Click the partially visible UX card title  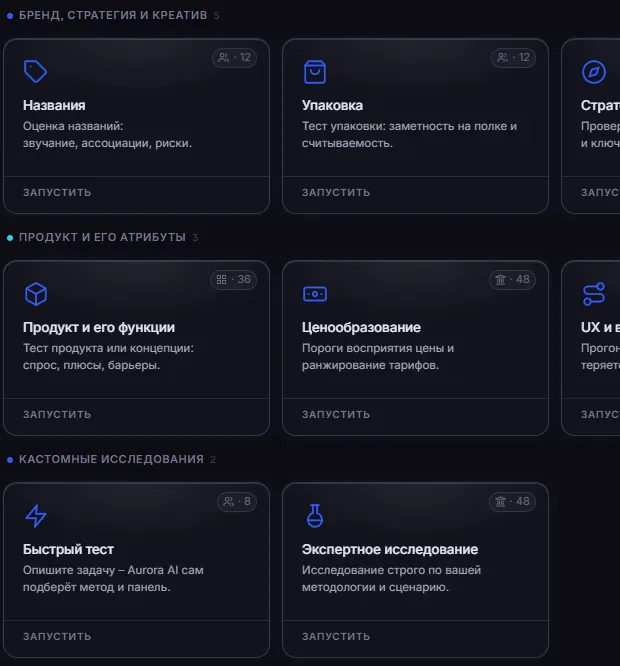tap(600, 327)
